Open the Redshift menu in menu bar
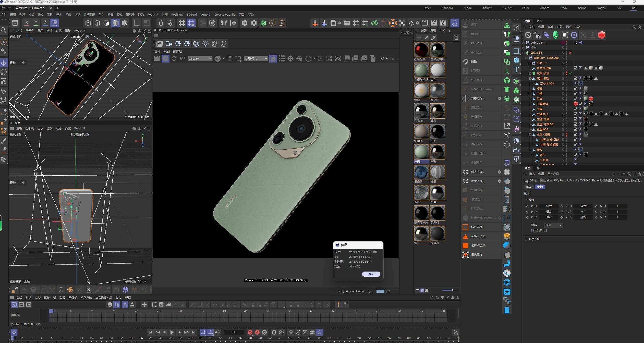This screenshot has width=644, height=343. (x=153, y=15)
